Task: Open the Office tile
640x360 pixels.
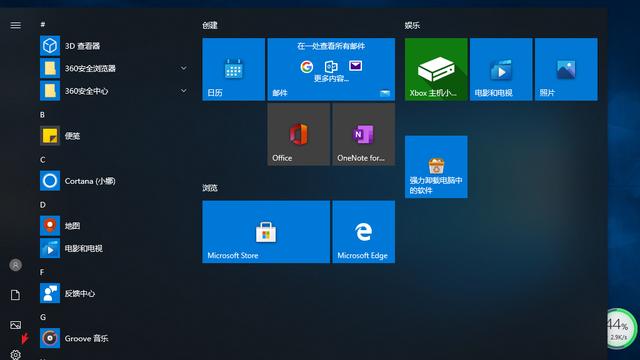Action: 299,134
